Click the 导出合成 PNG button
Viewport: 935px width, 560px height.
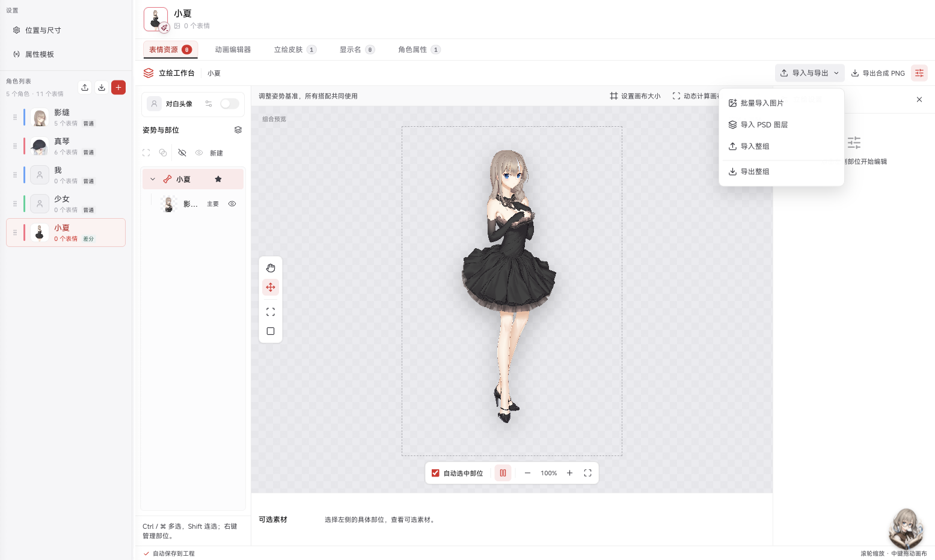tap(878, 73)
